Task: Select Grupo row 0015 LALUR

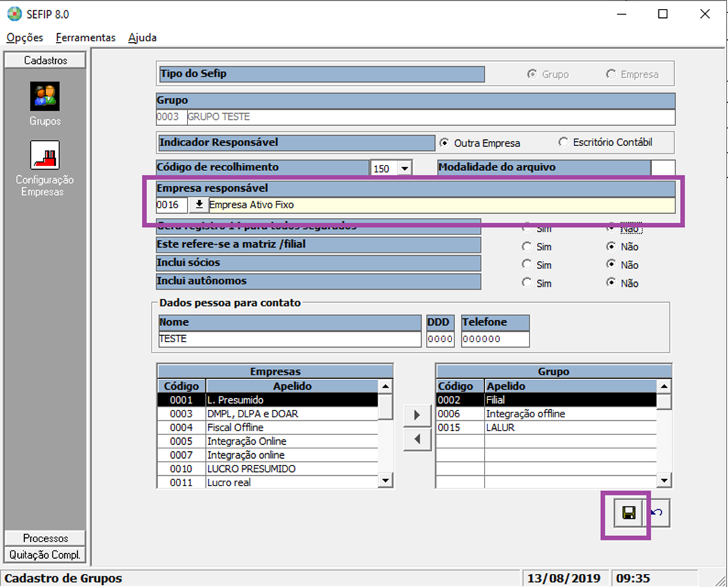Action: [x=547, y=427]
